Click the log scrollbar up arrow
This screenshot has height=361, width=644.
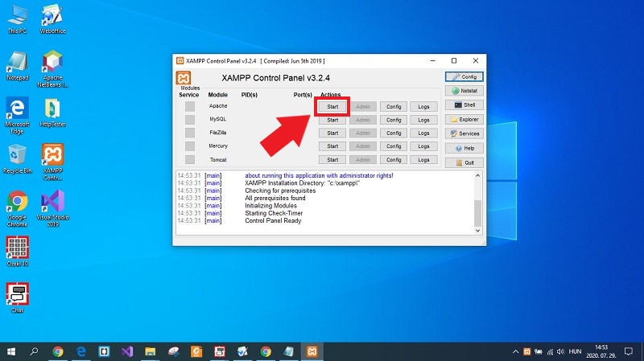(477, 175)
